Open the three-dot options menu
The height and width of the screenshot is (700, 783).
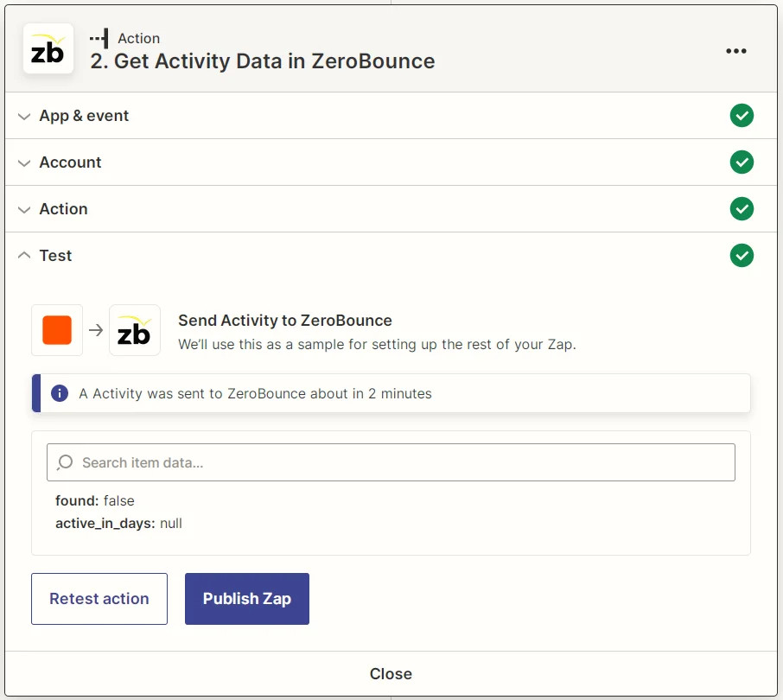(x=735, y=51)
